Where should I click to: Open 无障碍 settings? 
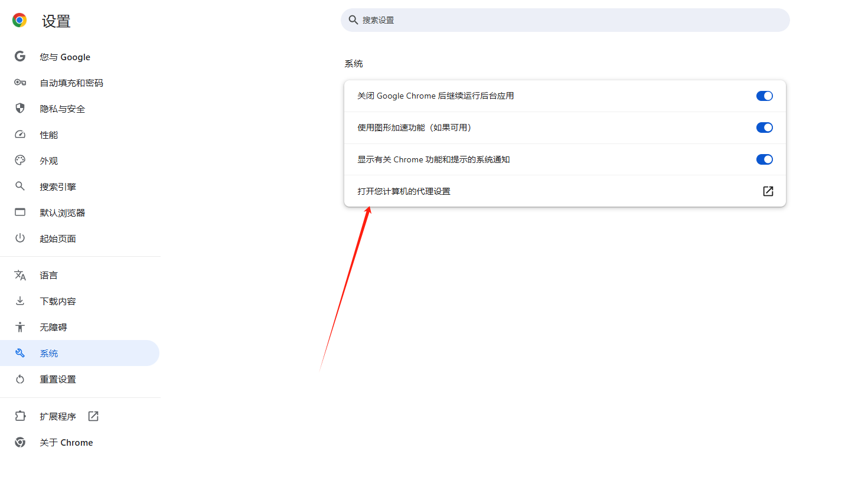pyautogui.click(x=80, y=327)
